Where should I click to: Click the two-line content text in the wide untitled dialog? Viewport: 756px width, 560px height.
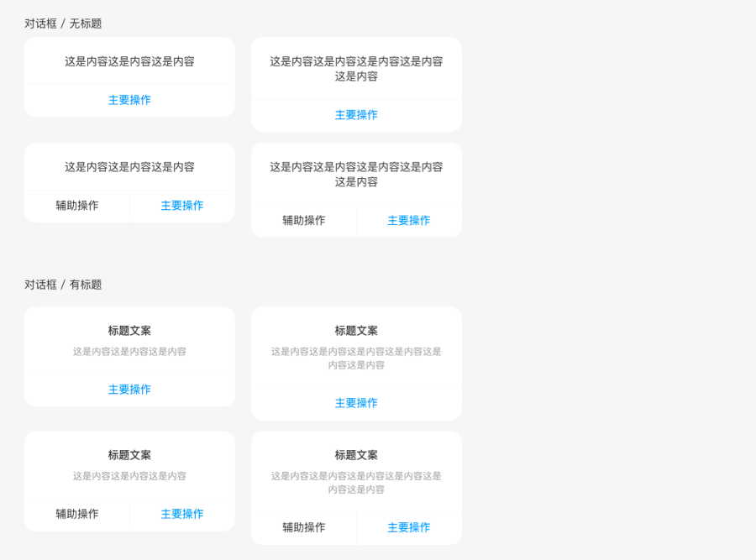[356, 69]
